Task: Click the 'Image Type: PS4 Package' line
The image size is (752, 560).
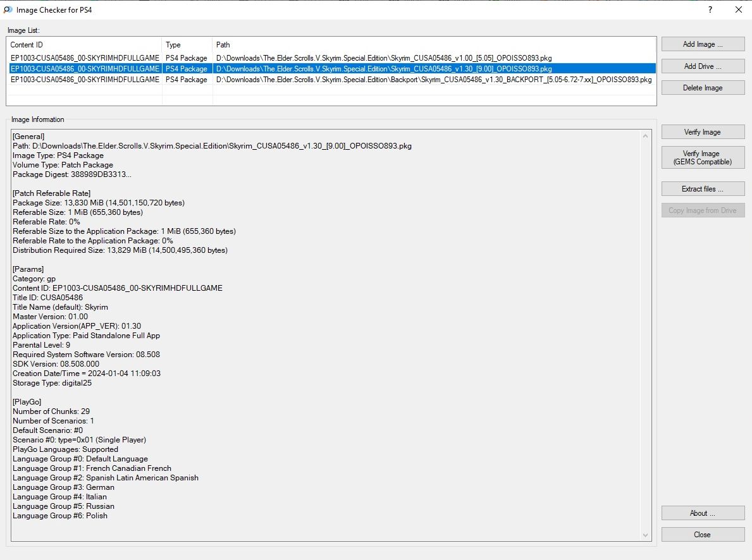Action: click(58, 155)
